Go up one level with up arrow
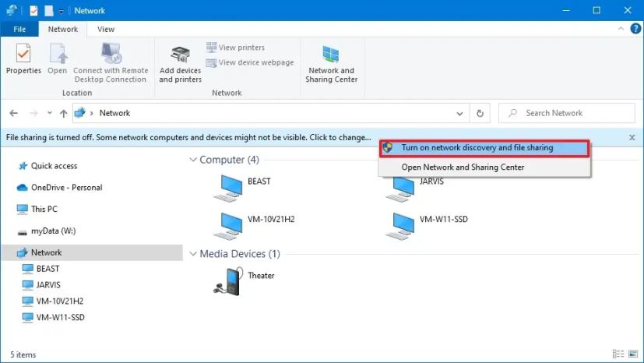The image size is (644, 363). point(63,113)
